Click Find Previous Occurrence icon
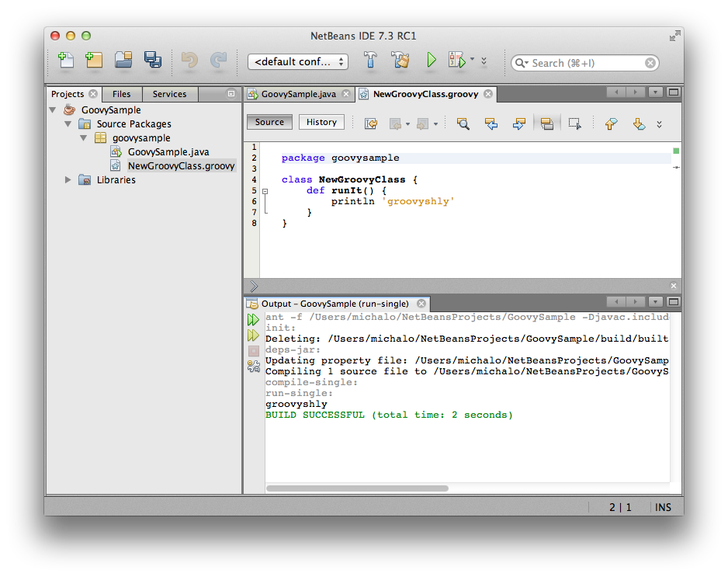The width and height of the screenshot is (728, 577). (x=491, y=123)
